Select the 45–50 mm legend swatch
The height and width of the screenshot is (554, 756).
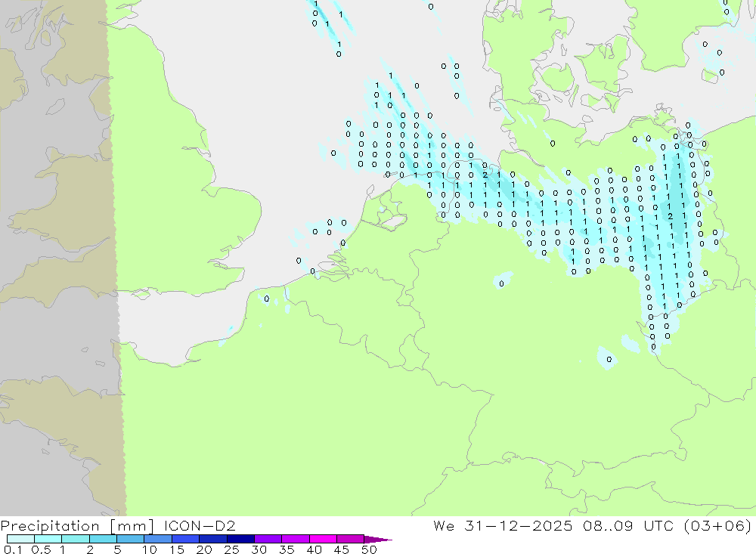[x=350, y=539]
